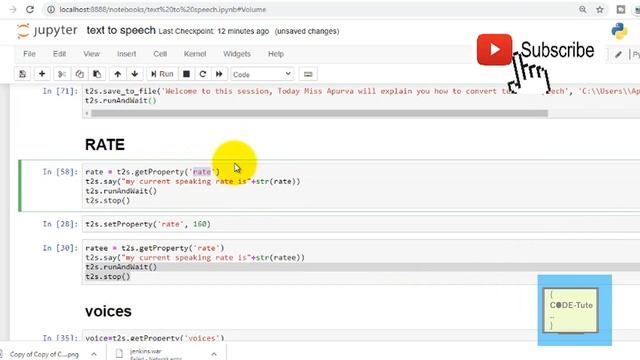The height and width of the screenshot is (360, 640).
Task: Open the Cell menu
Action: (160, 54)
